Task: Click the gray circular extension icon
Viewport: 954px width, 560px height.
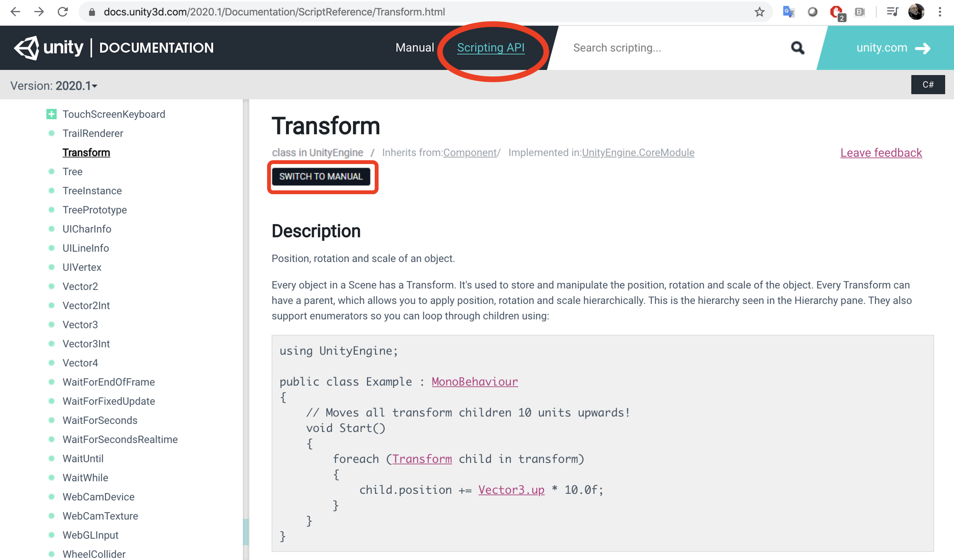Action: [812, 12]
